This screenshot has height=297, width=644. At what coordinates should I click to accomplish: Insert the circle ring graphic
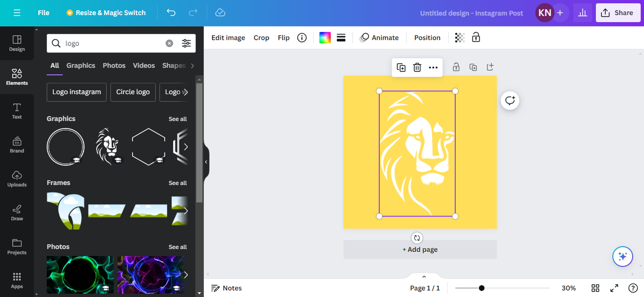click(x=65, y=147)
